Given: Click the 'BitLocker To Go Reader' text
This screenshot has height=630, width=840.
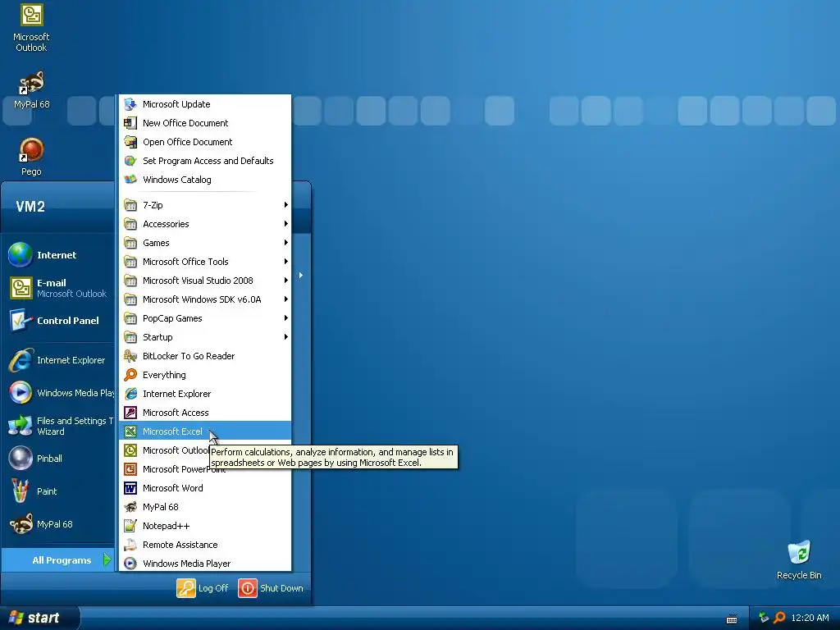Looking at the screenshot, I should pyautogui.click(x=189, y=356).
